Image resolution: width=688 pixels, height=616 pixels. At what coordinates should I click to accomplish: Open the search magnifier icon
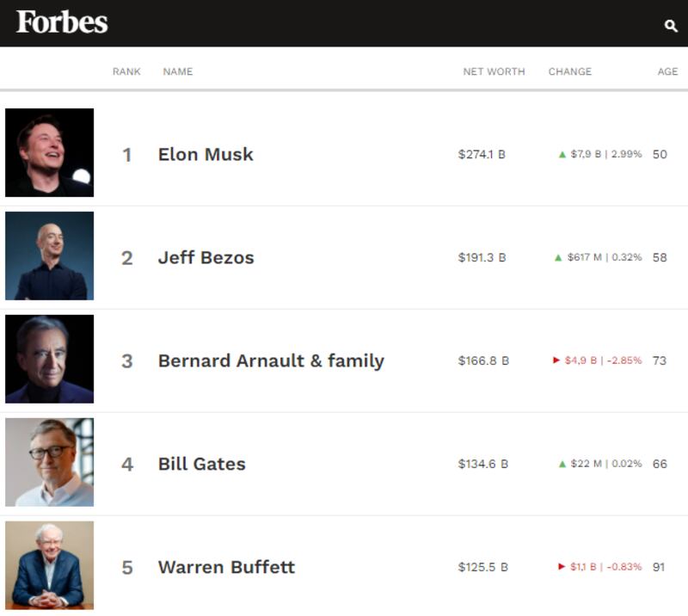671,26
